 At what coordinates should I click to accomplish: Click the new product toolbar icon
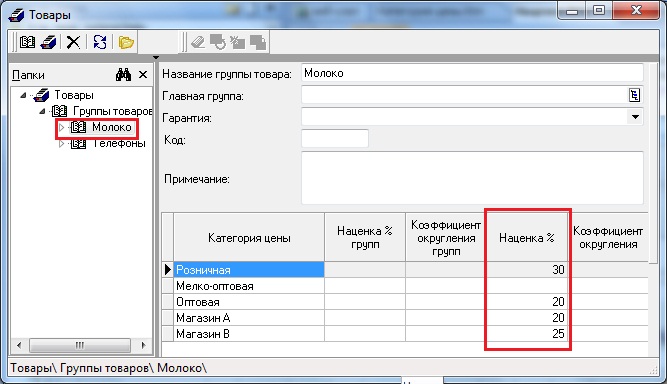48,42
